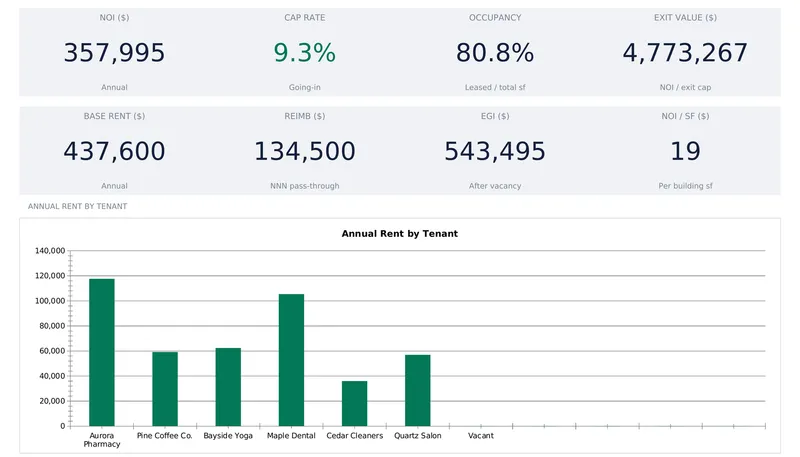Click the 20,000 y-axis label
This screenshot has width=800, height=457.
pos(53,401)
